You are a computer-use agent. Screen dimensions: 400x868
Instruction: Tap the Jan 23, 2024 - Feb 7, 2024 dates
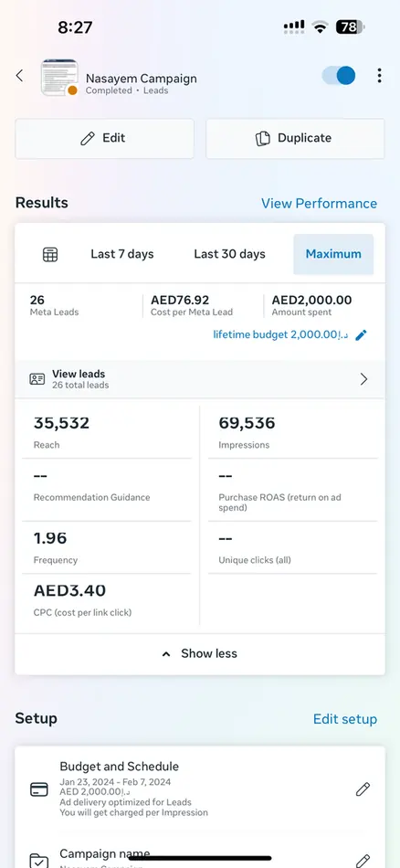[115, 782]
